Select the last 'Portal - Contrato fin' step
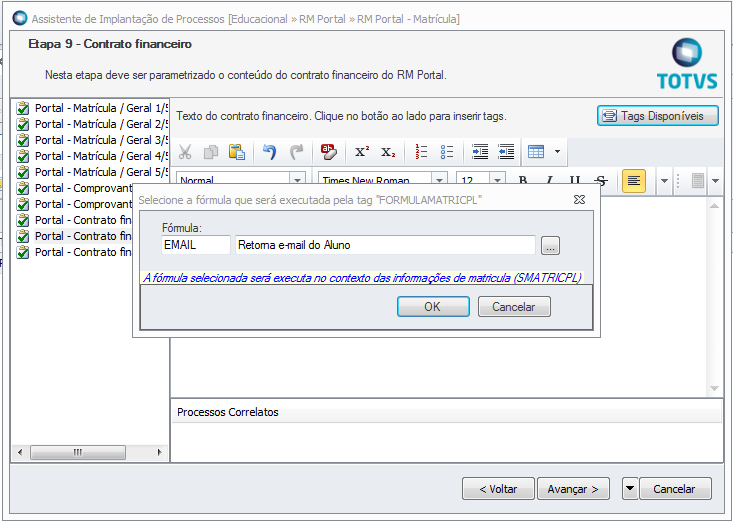 (83, 252)
